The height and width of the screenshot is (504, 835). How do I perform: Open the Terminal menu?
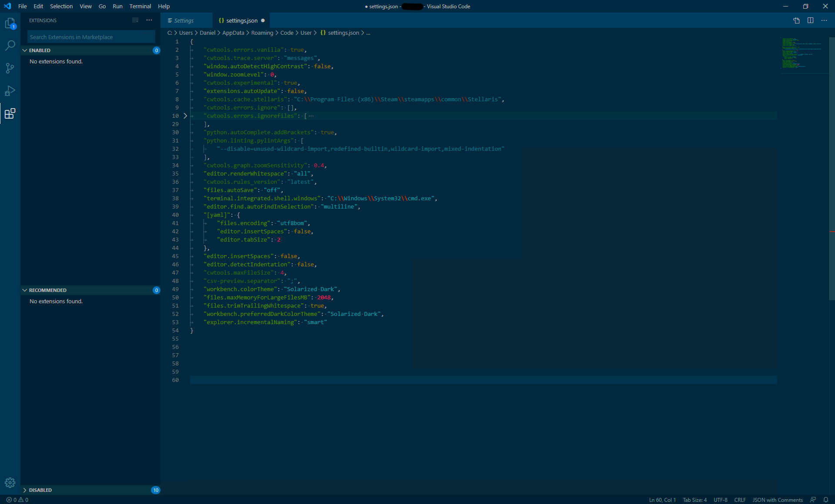click(x=140, y=6)
